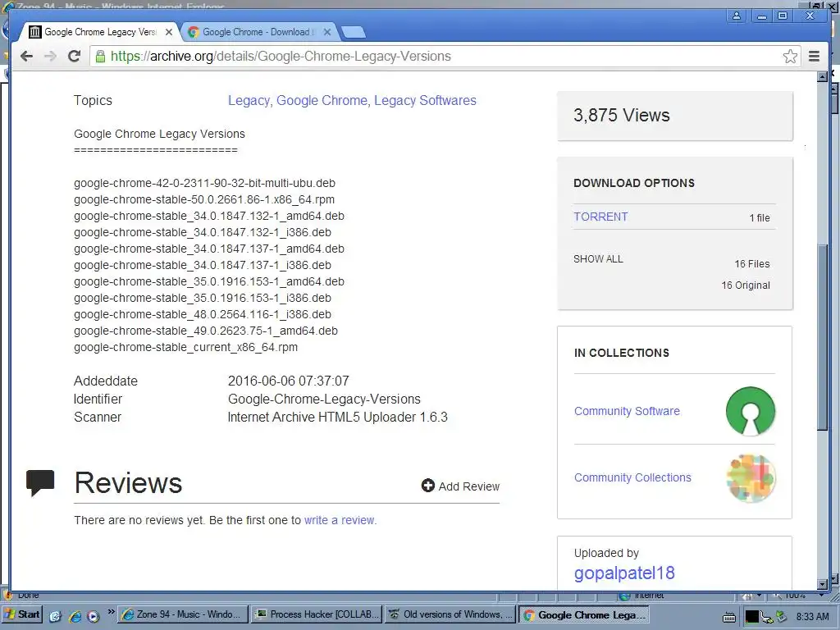Click the Reviews speech bubble icon
The image size is (840, 630).
coord(40,482)
